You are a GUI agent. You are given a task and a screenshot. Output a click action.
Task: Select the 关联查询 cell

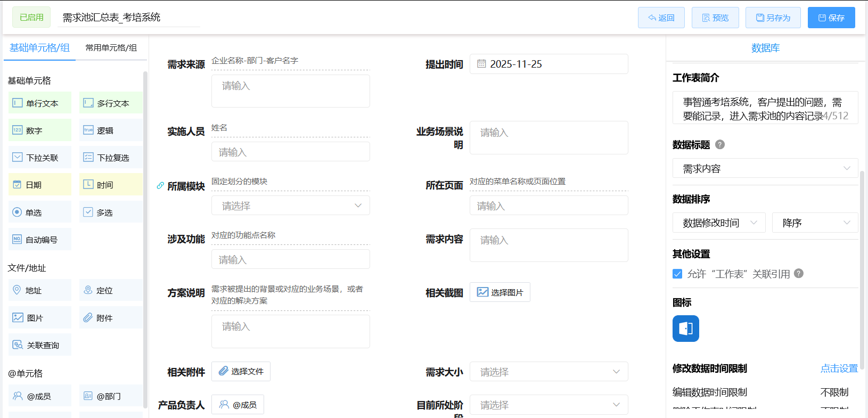tap(40, 345)
